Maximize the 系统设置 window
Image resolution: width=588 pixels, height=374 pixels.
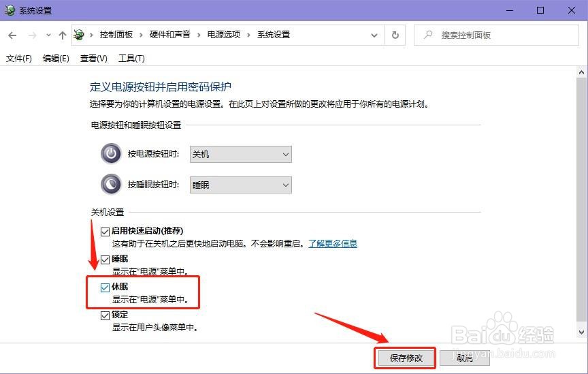tap(540, 10)
